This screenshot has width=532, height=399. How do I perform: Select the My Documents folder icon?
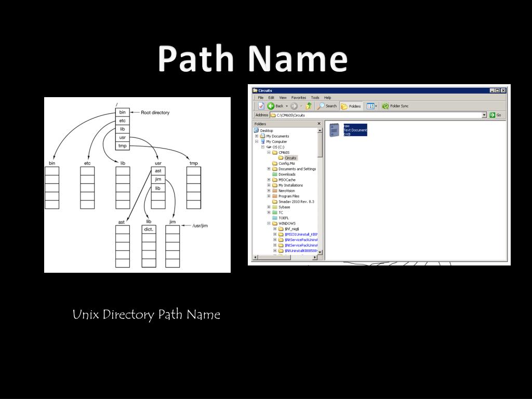click(262, 136)
